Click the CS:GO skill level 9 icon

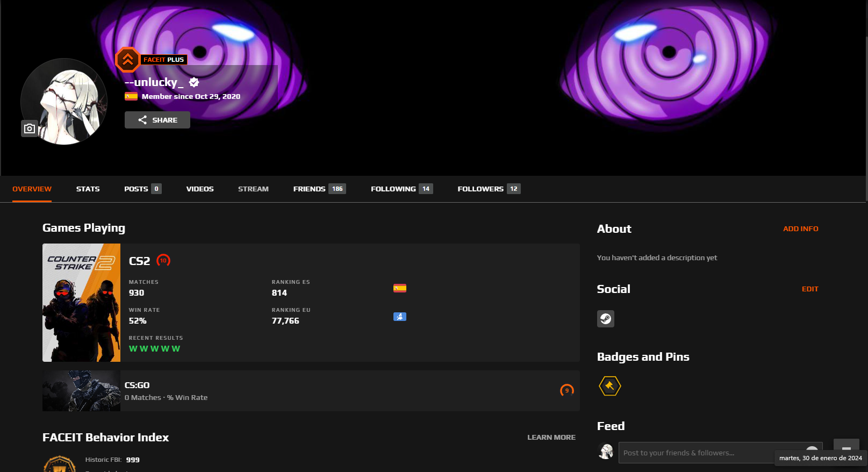coord(567,391)
